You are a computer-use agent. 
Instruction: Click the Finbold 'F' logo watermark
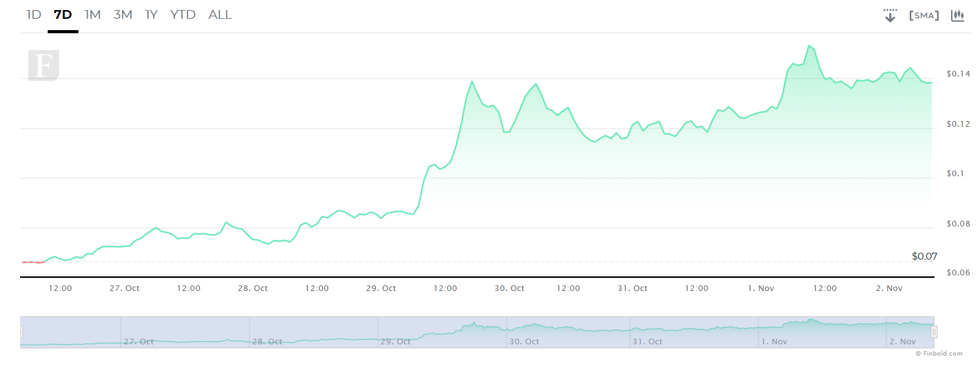pos(43,65)
